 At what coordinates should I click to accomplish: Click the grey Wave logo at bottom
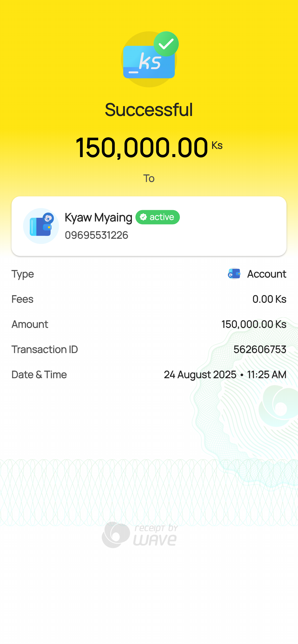point(116,535)
